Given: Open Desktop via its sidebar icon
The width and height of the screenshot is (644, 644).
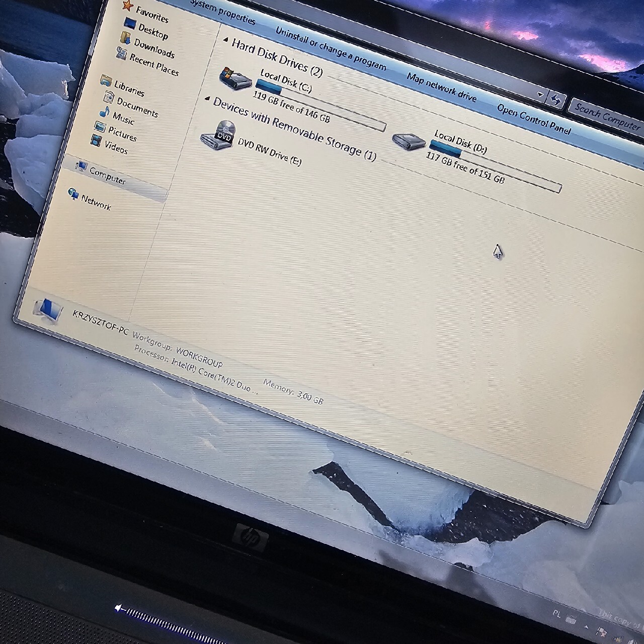Looking at the screenshot, I should point(130,24).
